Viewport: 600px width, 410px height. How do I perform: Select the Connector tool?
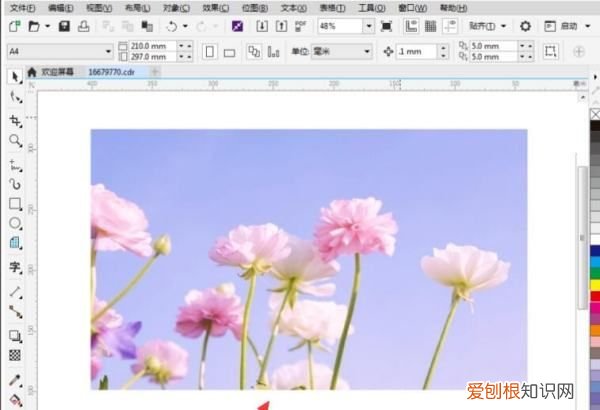click(x=15, y=312)
